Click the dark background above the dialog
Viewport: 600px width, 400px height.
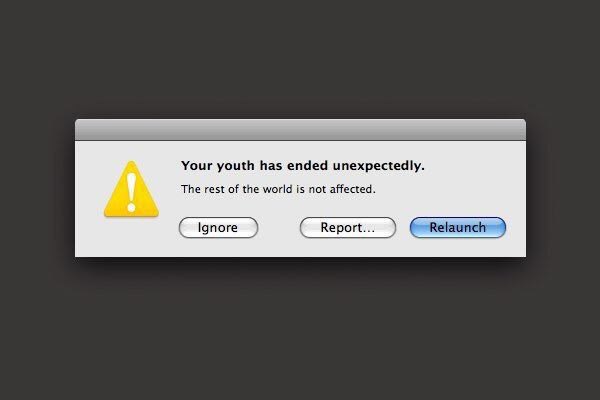pyautogui.click(x=300, y=57)
